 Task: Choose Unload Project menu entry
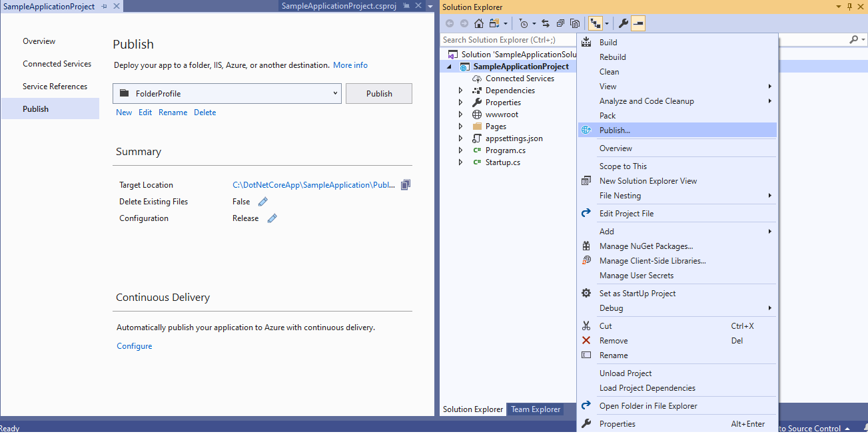(x=677, y=373)
